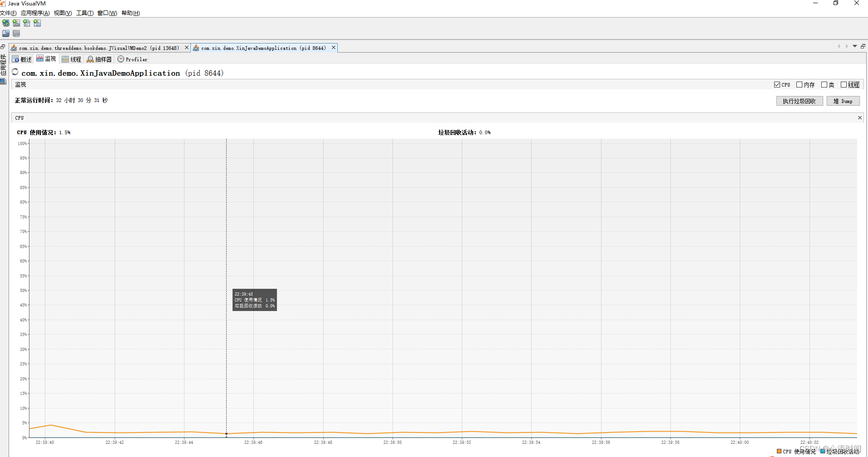Viewport: 868px width, 457px height.
Task: Restore down the Java VisualVM window
Action: [x=836, y=3]
